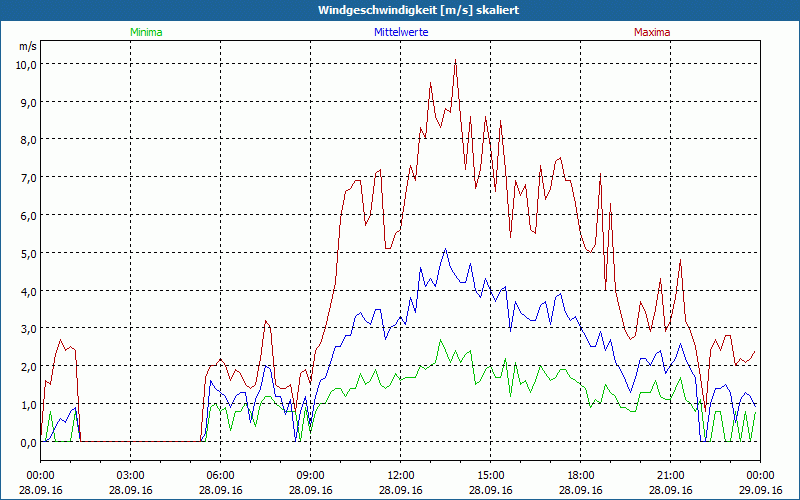Click the 2,0 y-axis value
The width and height of the screenshot is (800, 500).
click(x=29, y=366)
